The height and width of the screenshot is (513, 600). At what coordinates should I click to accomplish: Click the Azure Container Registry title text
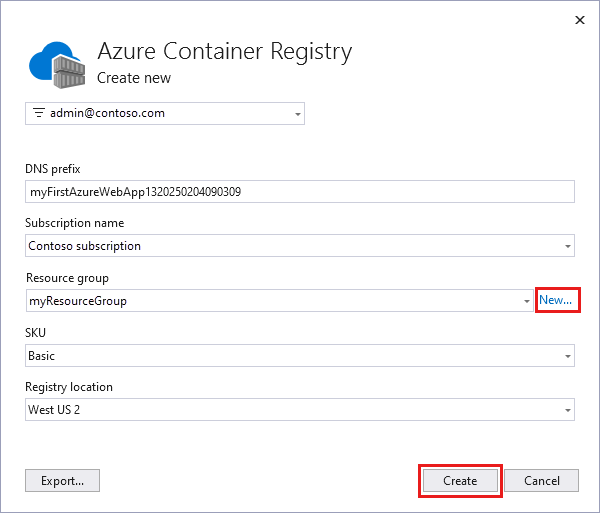(224, 52)
